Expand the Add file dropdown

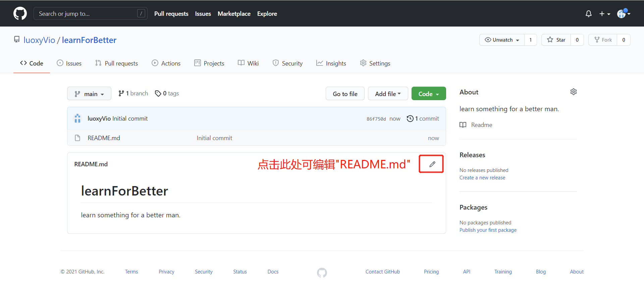[388, 94]
